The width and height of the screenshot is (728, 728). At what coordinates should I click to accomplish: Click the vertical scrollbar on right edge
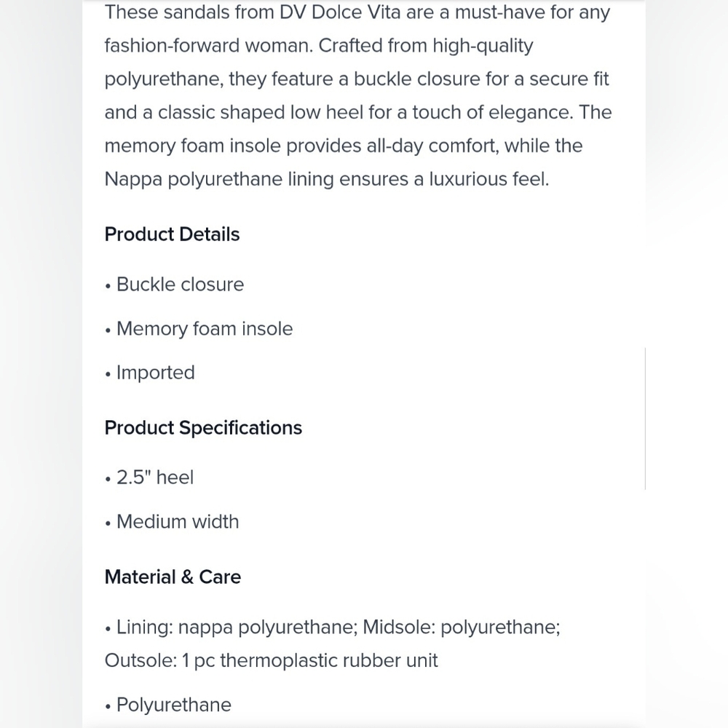point(645,418)
